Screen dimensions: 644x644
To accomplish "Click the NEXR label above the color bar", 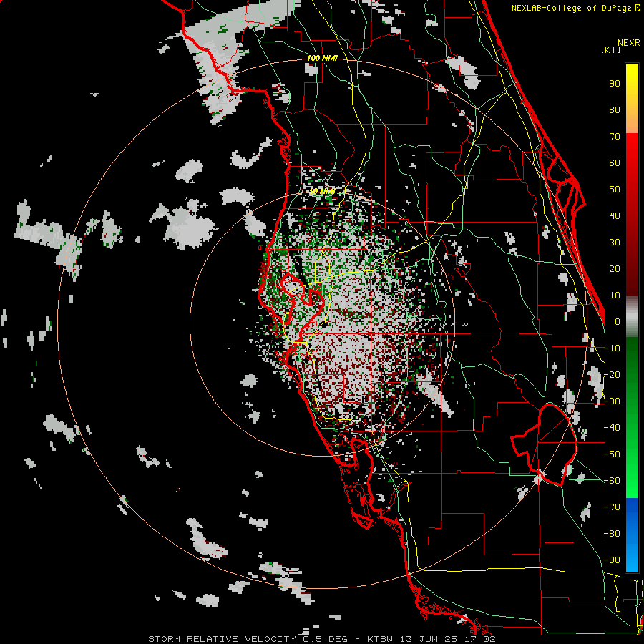I will pos(629,43).
